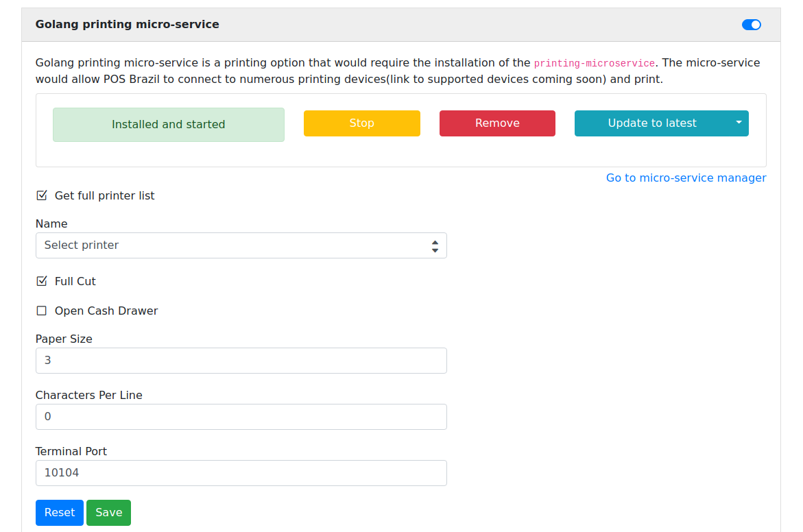Toggle the Golang printing micro-service switch
Screen dimensions: 803x532
click(752, 25)
